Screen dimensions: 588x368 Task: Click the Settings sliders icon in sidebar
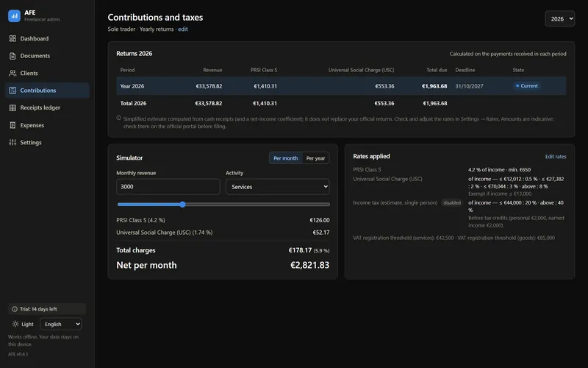(x=12, y=142)
